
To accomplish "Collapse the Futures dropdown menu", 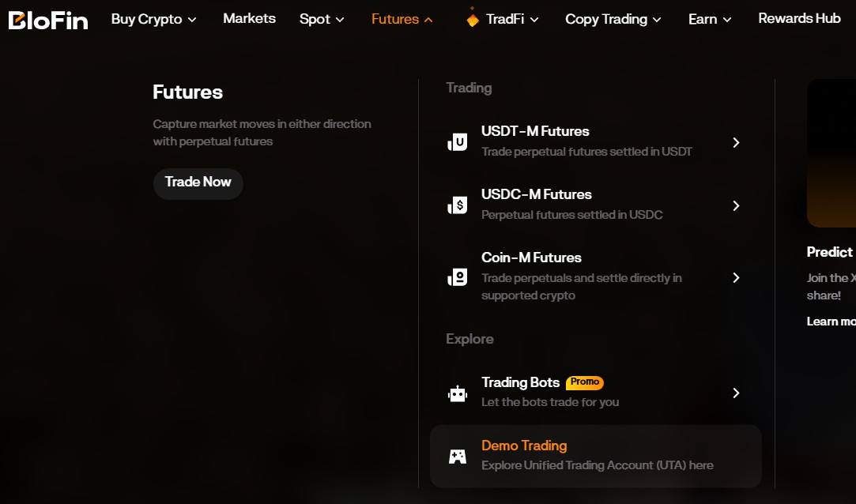I will point(402,19).
